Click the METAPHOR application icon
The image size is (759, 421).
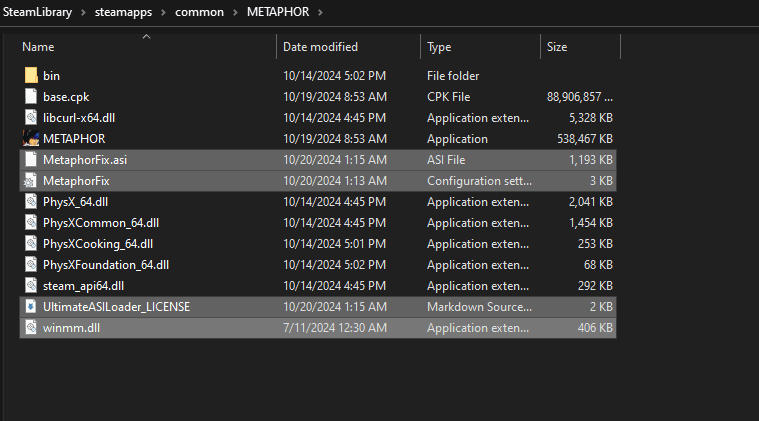point(30,139)
